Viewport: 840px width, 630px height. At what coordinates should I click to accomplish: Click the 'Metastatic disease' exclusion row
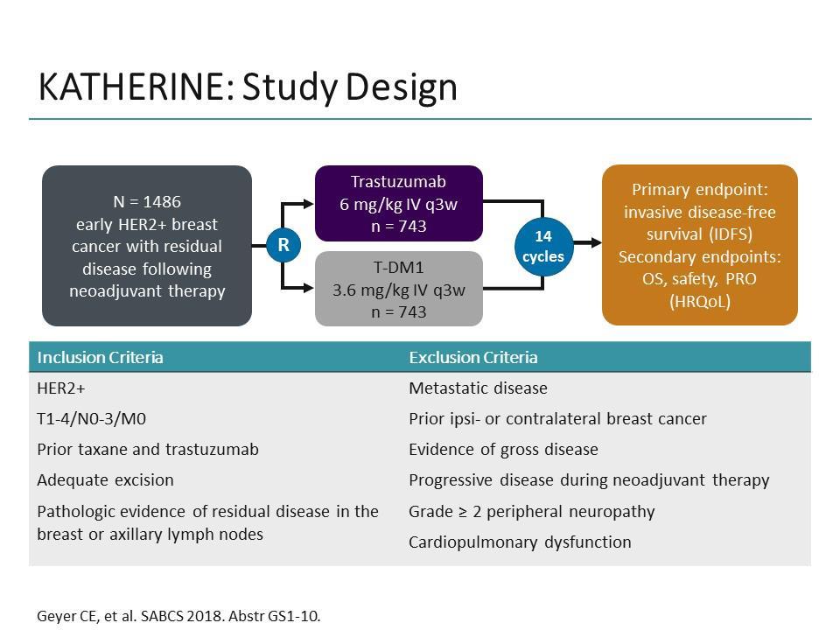click(x=478, y=388)
